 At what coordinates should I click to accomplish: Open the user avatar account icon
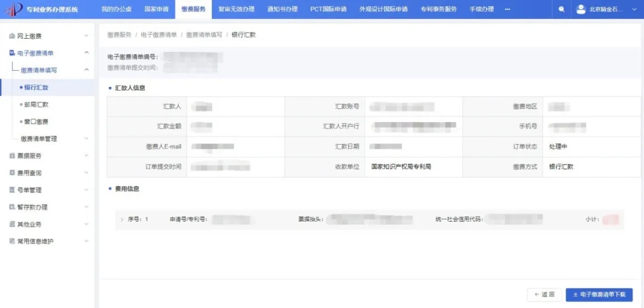pos(581,10)
